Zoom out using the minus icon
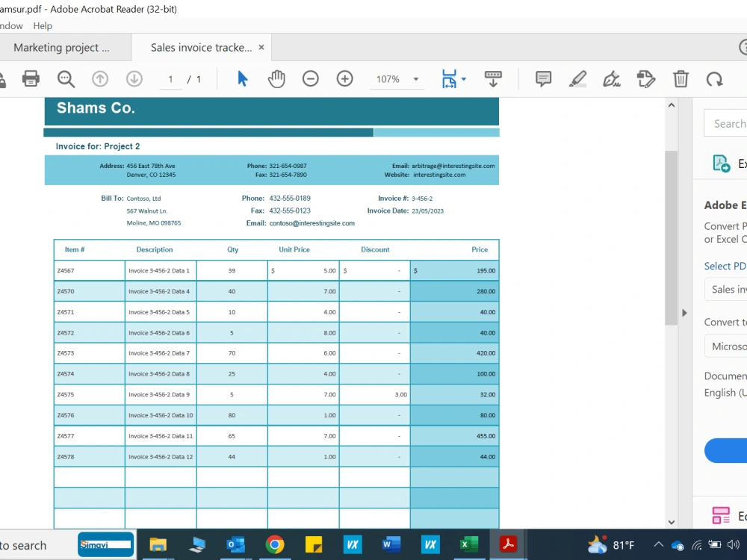Viewport: 747px width, 560px height. (311, 78)
